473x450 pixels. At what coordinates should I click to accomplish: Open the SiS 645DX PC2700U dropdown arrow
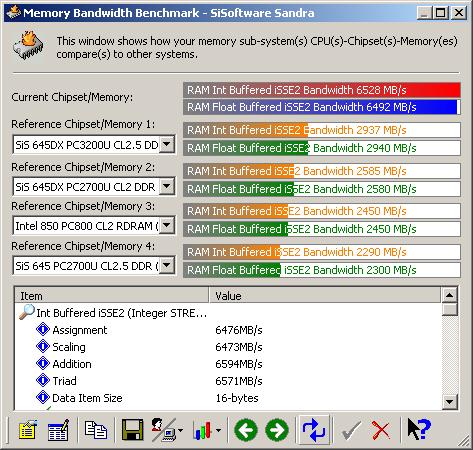click(x=167, y=186)
